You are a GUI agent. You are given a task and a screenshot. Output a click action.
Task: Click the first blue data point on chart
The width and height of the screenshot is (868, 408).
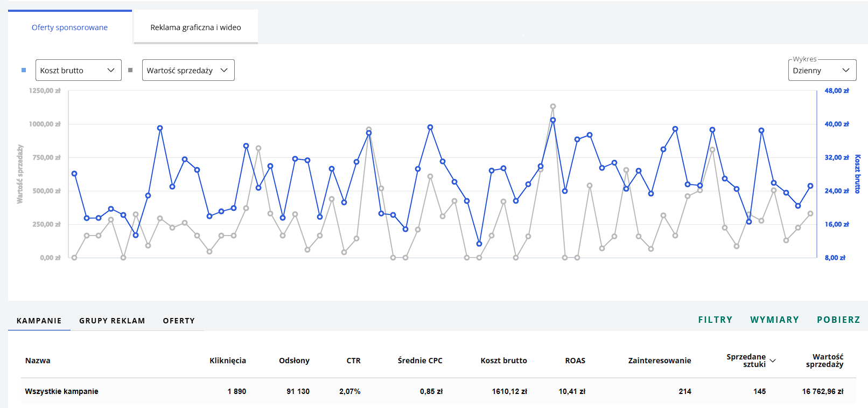click(x=74, y=174)
